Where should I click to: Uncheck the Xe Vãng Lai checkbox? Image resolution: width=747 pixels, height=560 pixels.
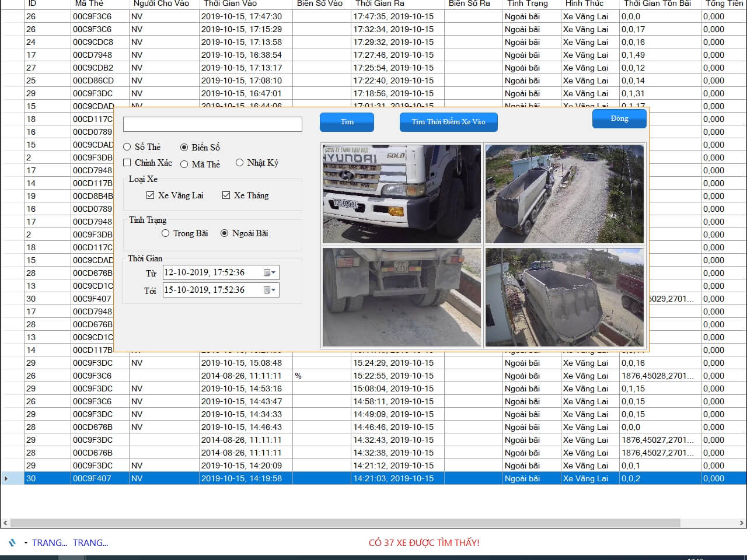click(x=151, y=195)
